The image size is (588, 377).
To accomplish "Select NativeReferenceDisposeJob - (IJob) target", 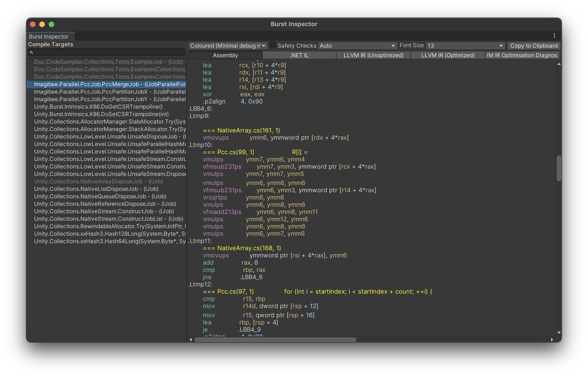I will 107,204.
